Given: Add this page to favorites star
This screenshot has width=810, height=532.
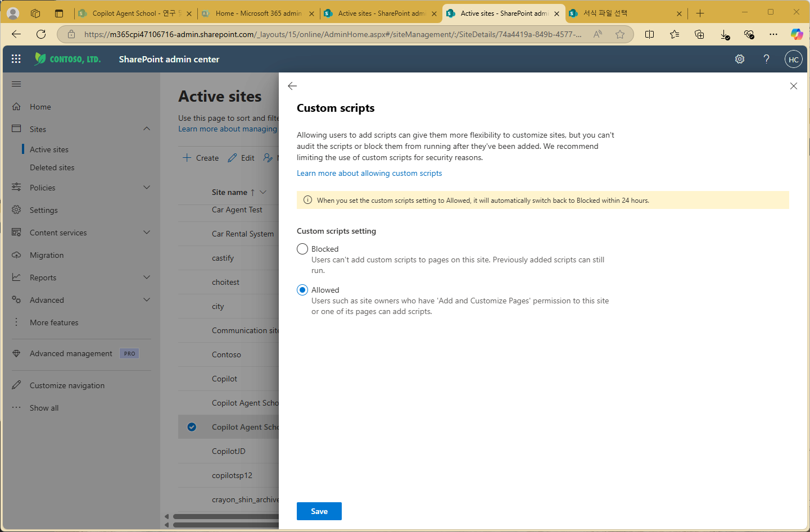Looking at the screenshot, I should pos(620,34).
